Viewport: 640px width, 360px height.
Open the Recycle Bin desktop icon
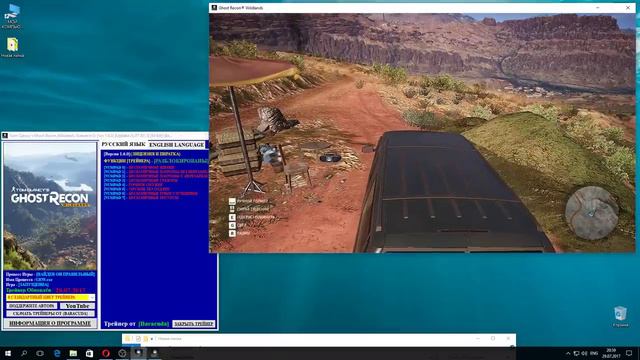coord(620,317)
